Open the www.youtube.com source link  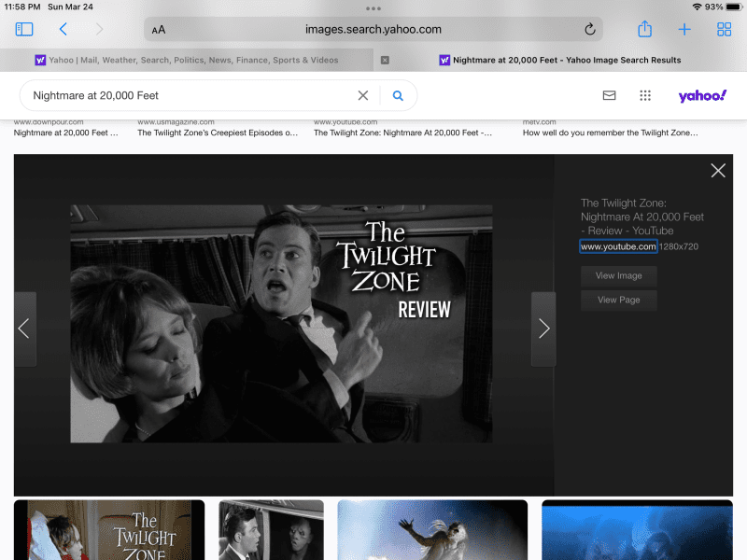click(x=618, y=246)
